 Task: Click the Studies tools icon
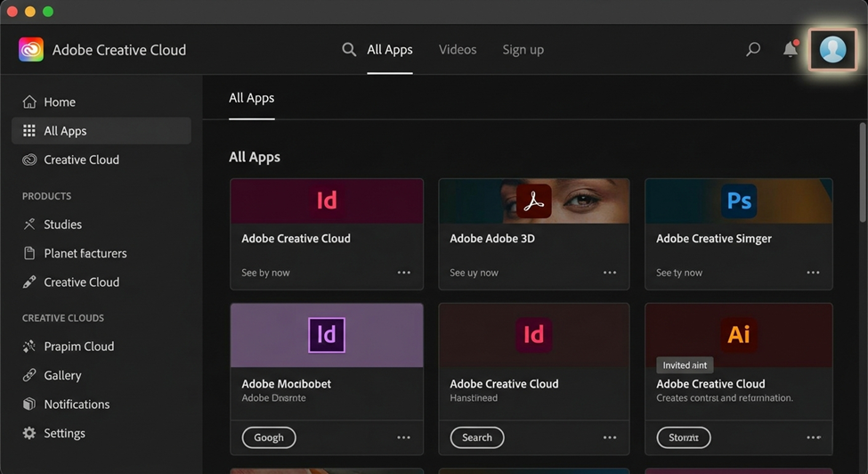point(29,225)
